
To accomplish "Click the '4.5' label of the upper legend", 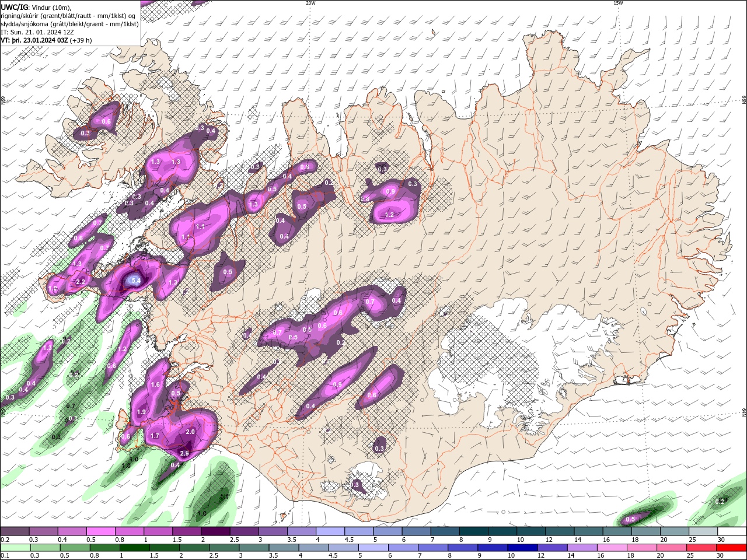I will point(349,540).
